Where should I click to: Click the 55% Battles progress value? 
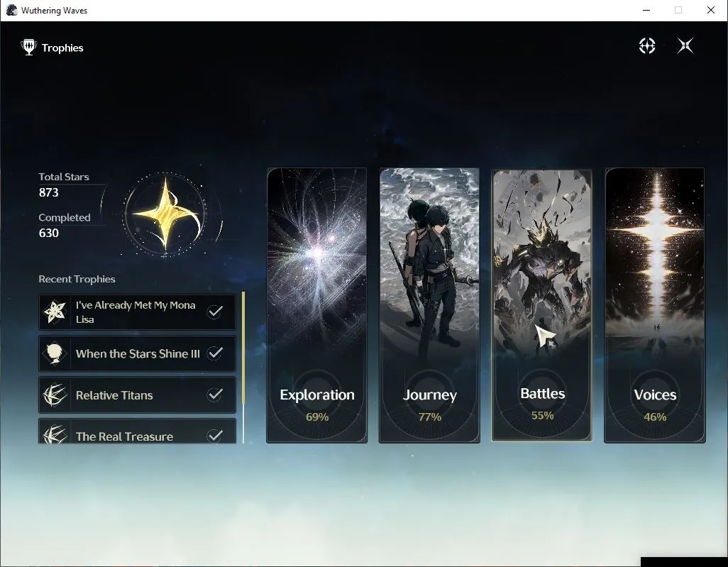[542, 415]
